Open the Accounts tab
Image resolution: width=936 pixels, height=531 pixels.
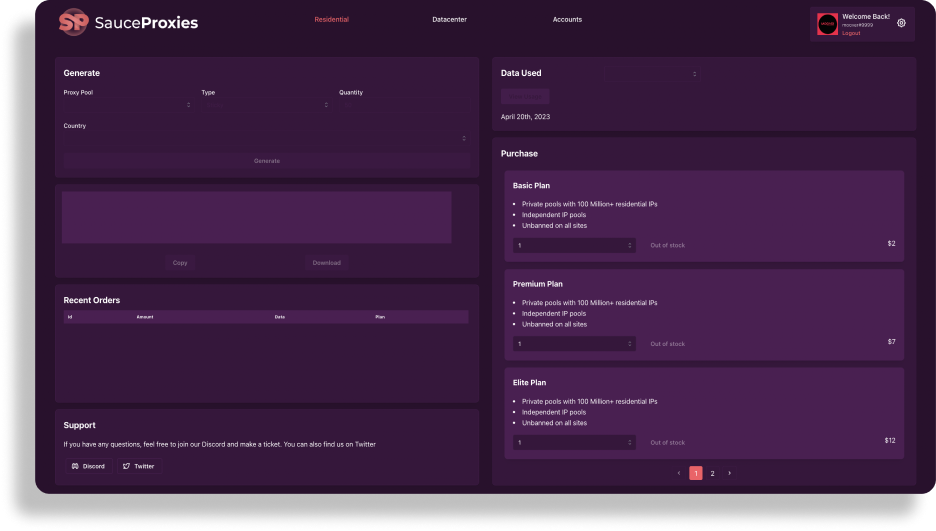pyautogui.click(x=567, y=19)
